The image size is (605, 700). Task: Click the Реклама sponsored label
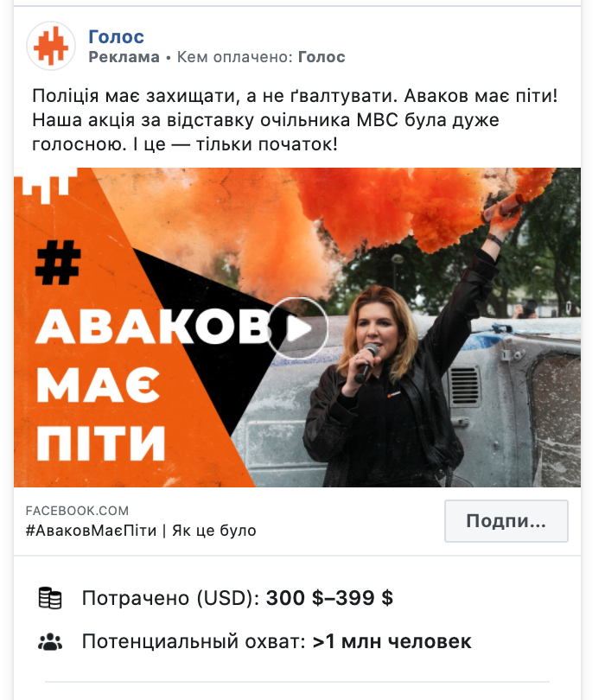(x=124, y=57)
